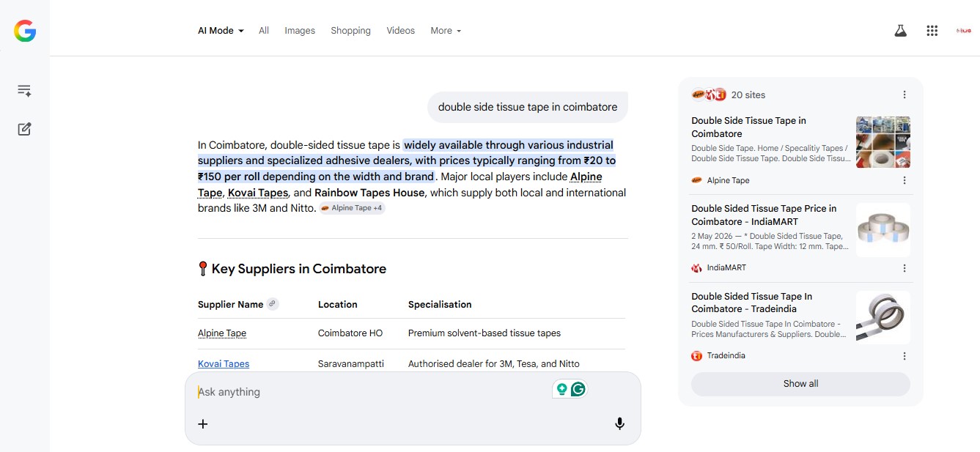This screenshot has height=452, width=980.
Task: Click the Tradeindia tape roll thumbnail
Action: [883, 317]
